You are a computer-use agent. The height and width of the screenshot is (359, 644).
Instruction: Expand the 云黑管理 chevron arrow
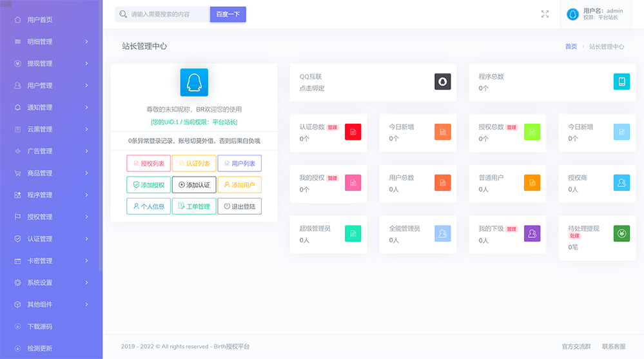point(86,129)
